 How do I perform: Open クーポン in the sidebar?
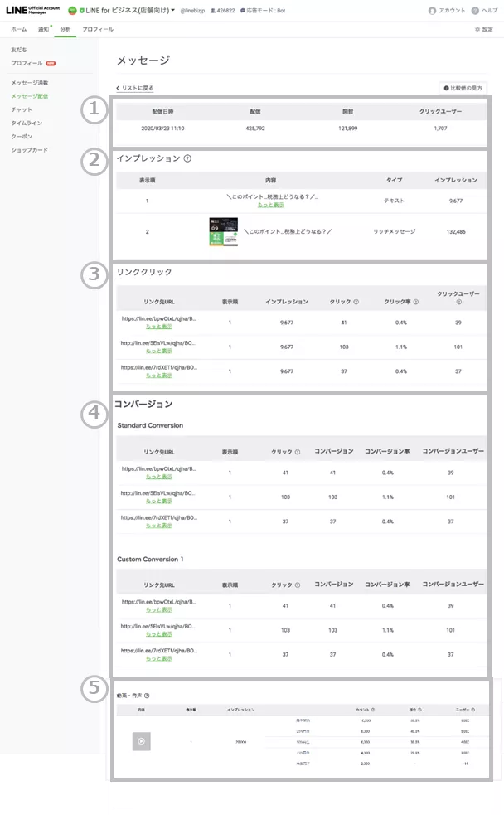pos(23,136)
